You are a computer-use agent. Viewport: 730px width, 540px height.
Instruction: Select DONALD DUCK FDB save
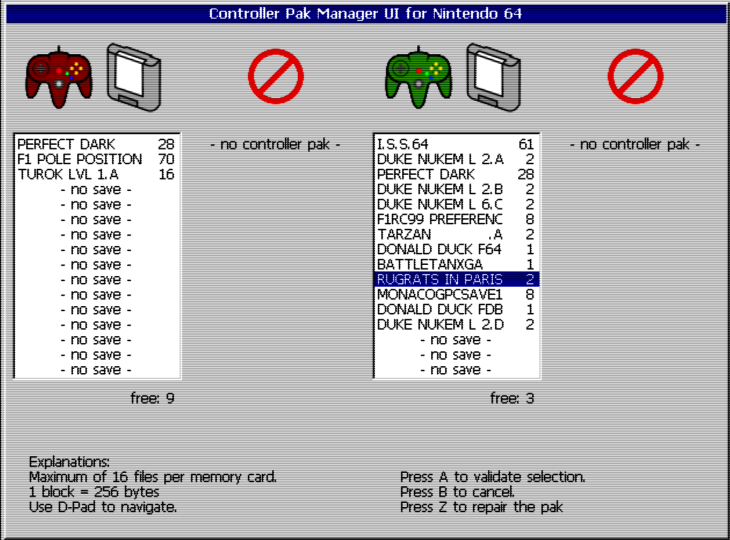point(456,309)
